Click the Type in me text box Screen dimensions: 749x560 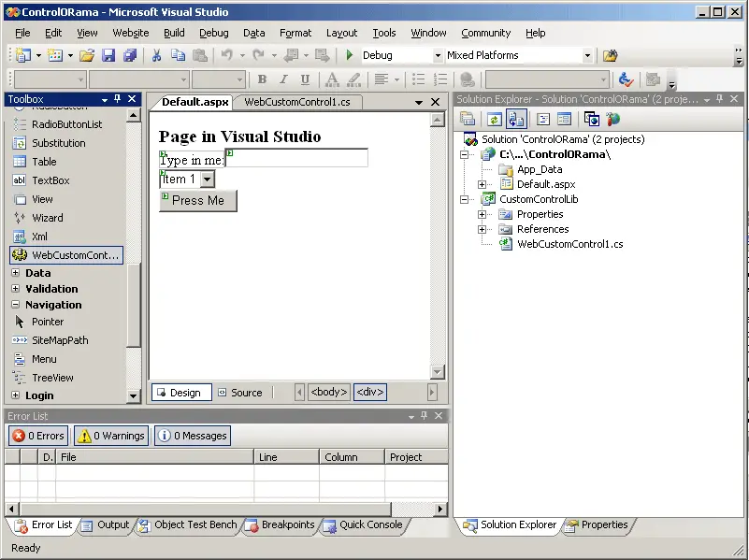tap(296, 158)
